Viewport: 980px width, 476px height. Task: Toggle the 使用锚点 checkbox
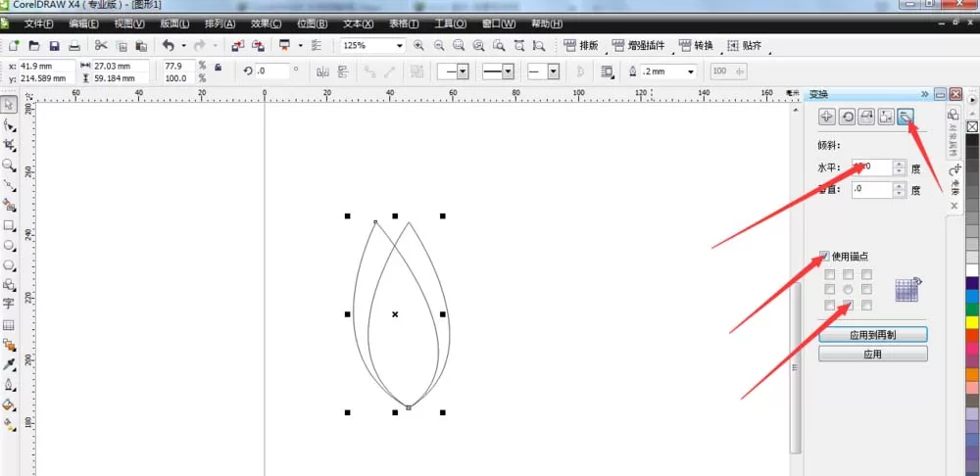click(x=824, y=256)
